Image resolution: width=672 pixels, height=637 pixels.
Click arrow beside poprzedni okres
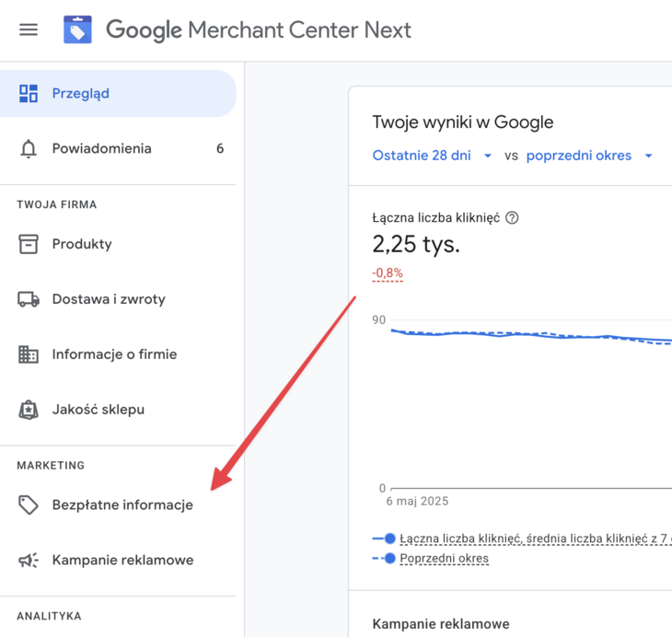click(648, 156)
